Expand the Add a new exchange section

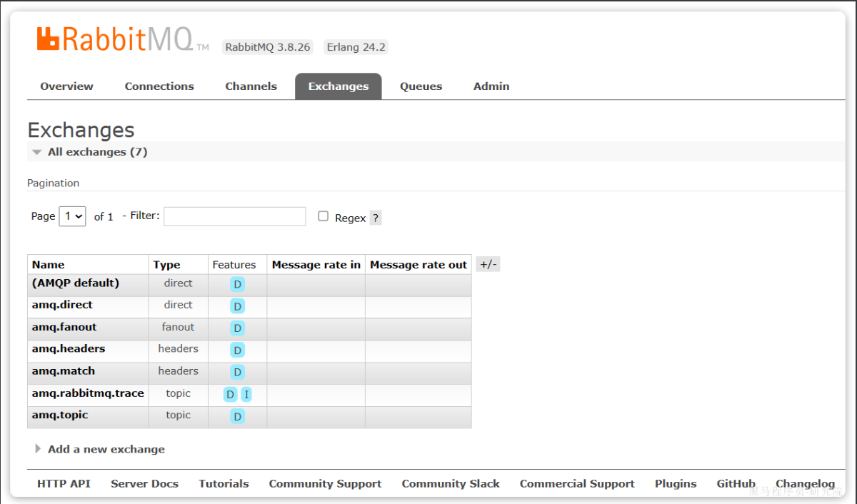pos(100,449)
